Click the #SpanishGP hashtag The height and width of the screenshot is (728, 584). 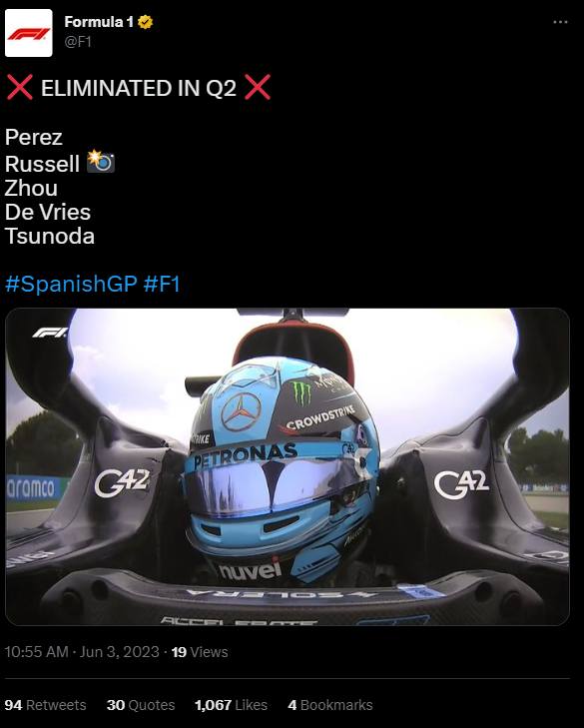(x=71, y=284)
